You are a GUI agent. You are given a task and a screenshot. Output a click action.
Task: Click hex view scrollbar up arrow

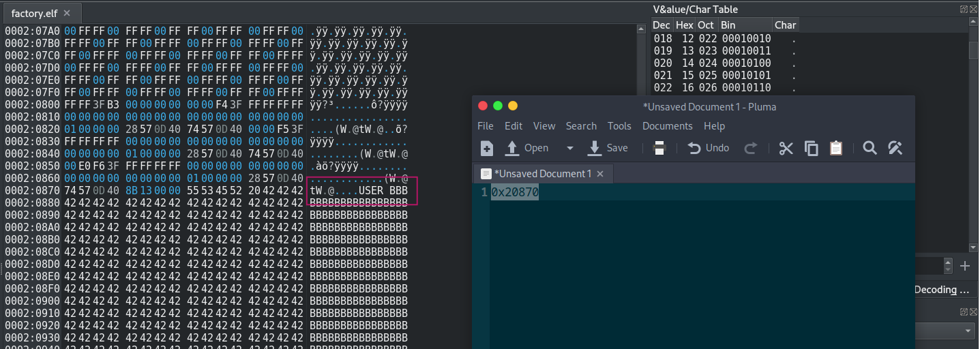pos(641,29)
